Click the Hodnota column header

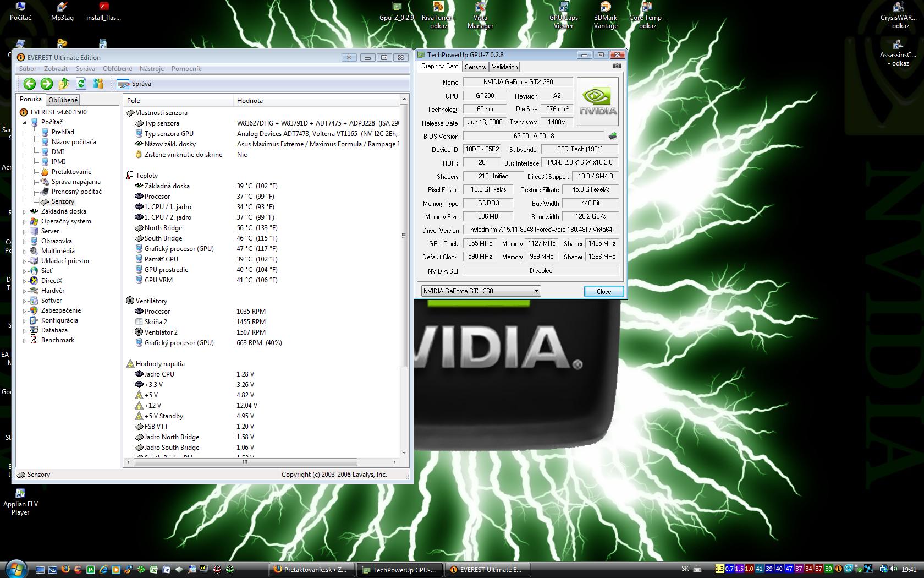[317, 100]
